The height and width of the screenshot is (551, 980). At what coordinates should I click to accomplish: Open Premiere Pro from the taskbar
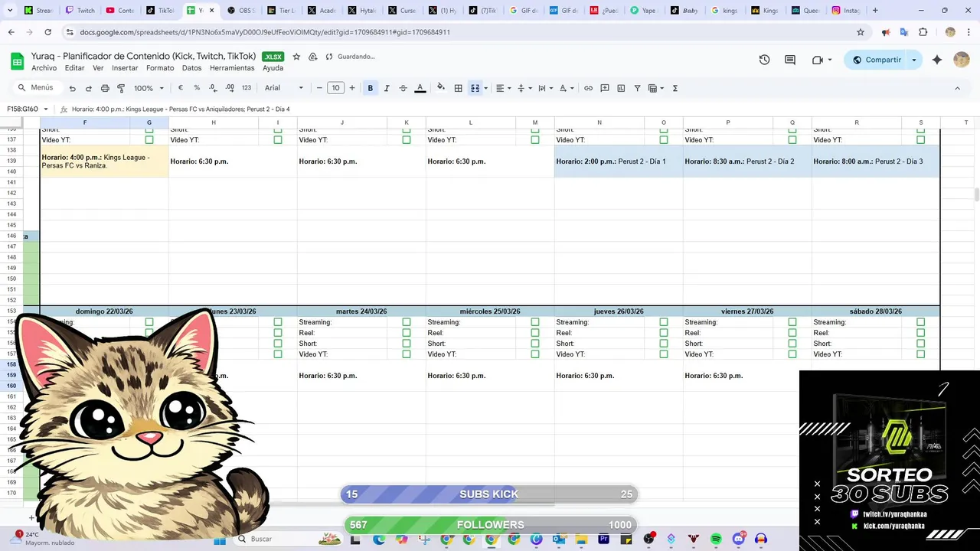tap(604, 539)
